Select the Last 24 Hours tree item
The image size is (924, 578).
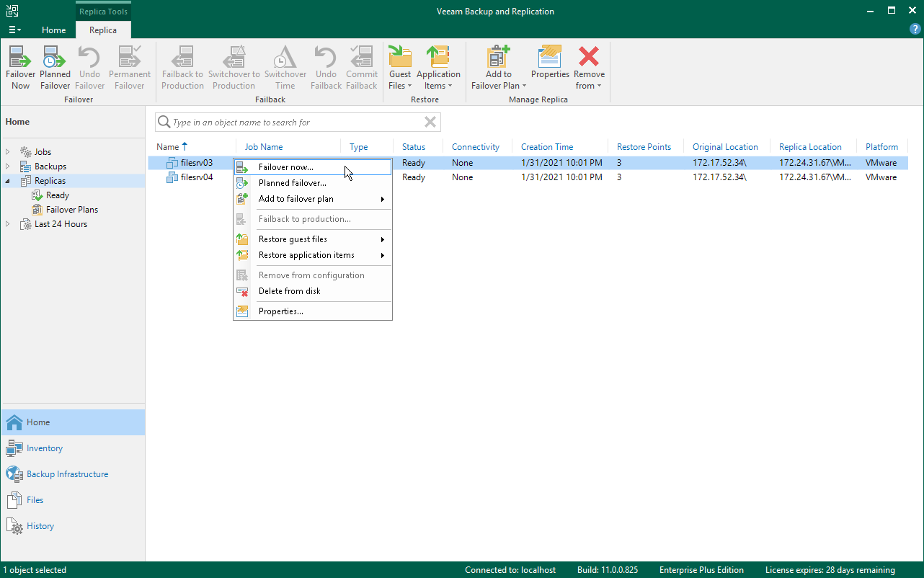tap(61, 224)
